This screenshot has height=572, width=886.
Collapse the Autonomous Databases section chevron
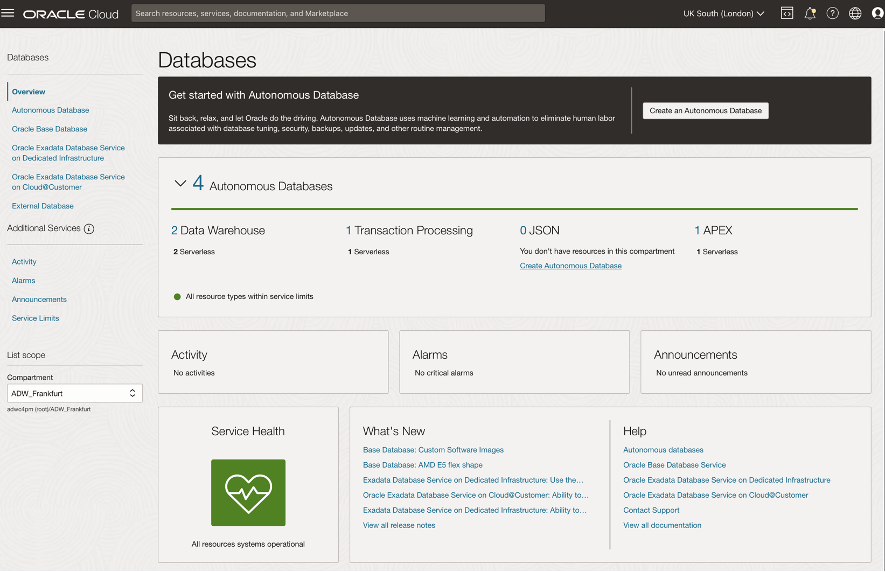click(180, 184)
